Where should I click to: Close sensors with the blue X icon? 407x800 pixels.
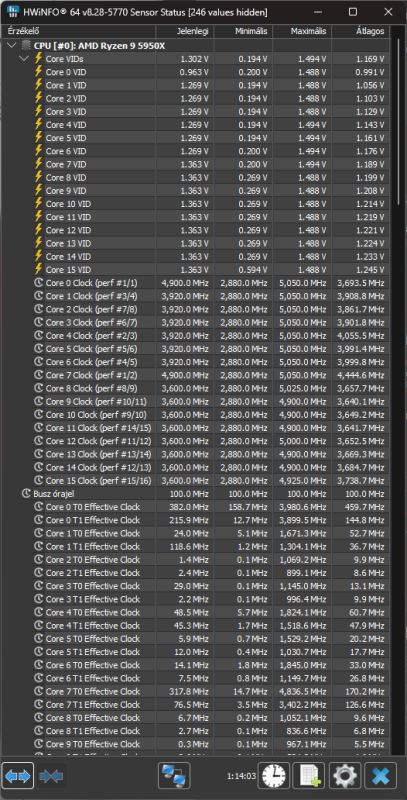coord(381,777)
